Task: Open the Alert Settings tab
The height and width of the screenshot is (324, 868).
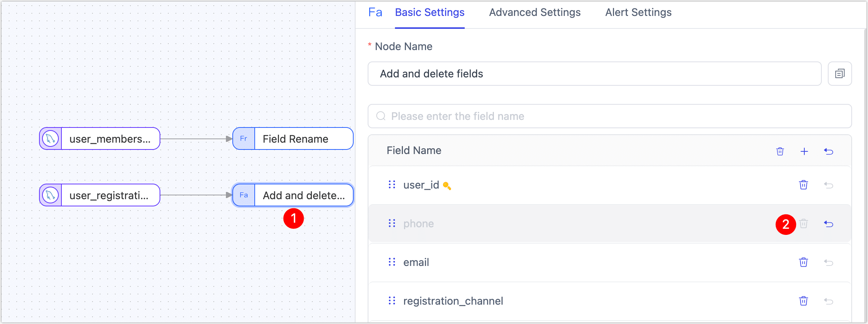Action: coord(638,13)
